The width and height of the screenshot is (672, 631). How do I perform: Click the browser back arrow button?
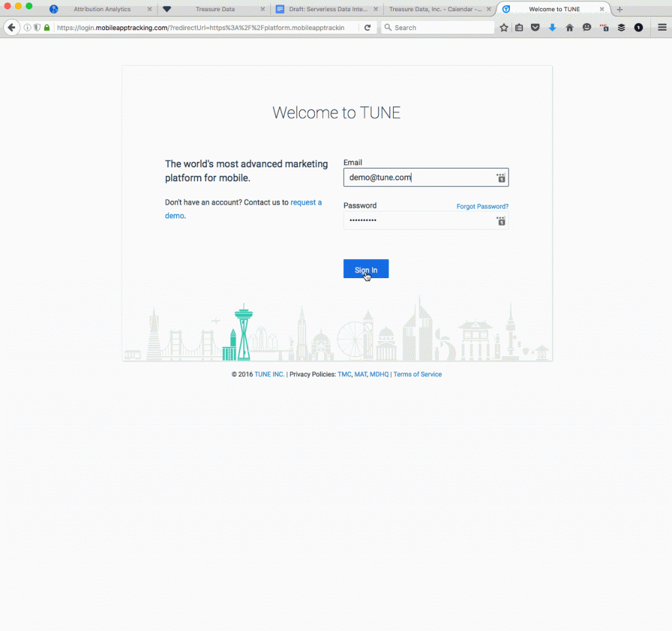pyautogui.click(x=12, y=28)
